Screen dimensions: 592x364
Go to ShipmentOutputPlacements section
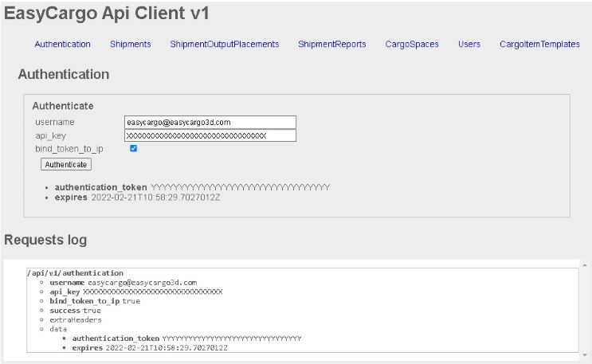click(224, 44)
